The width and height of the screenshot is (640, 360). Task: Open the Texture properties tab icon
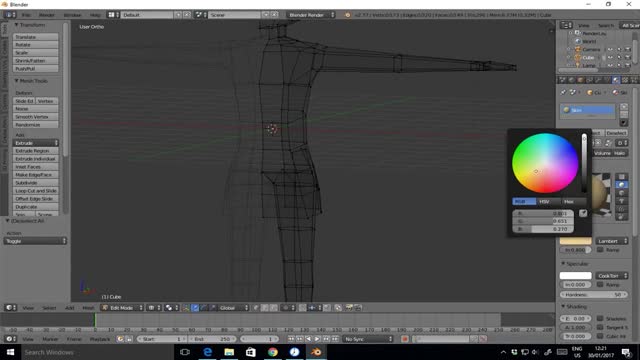pos(625,80)
